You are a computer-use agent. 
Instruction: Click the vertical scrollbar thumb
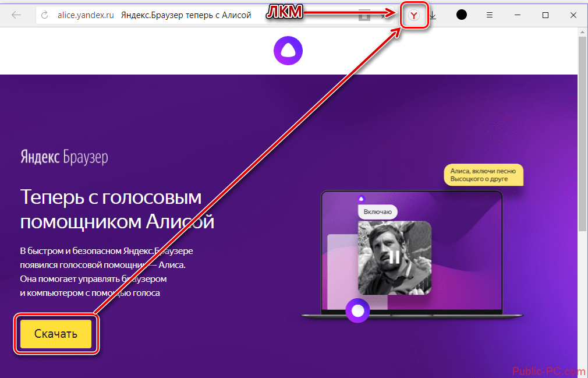(x=582, y=134)
